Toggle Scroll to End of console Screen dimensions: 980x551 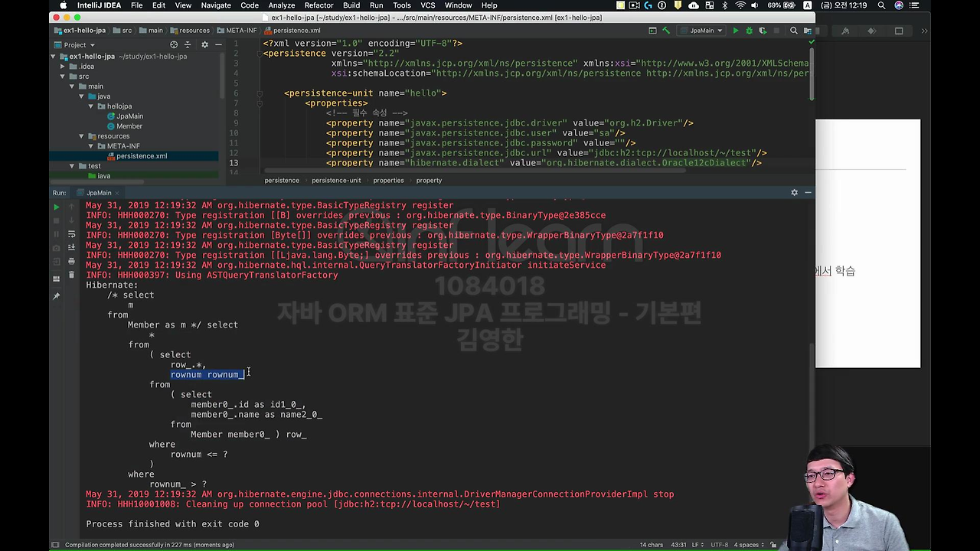71,248
